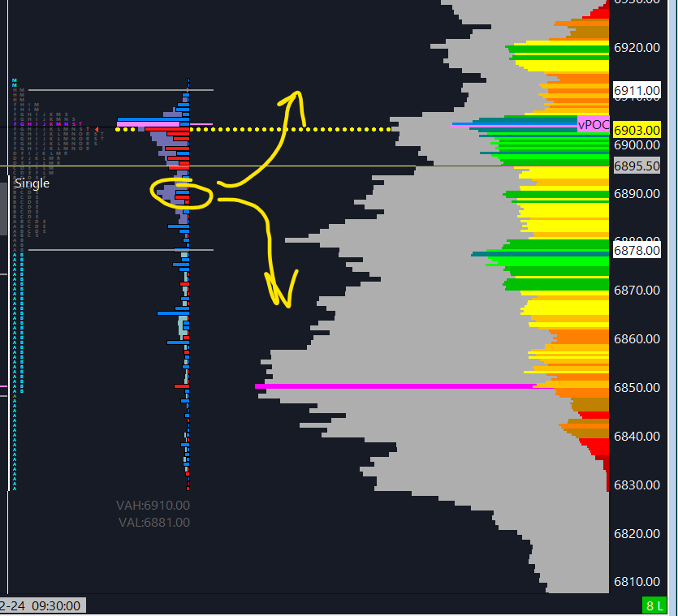
Task: Select the pink POC bar in the session profile
Action: point(149,124)
